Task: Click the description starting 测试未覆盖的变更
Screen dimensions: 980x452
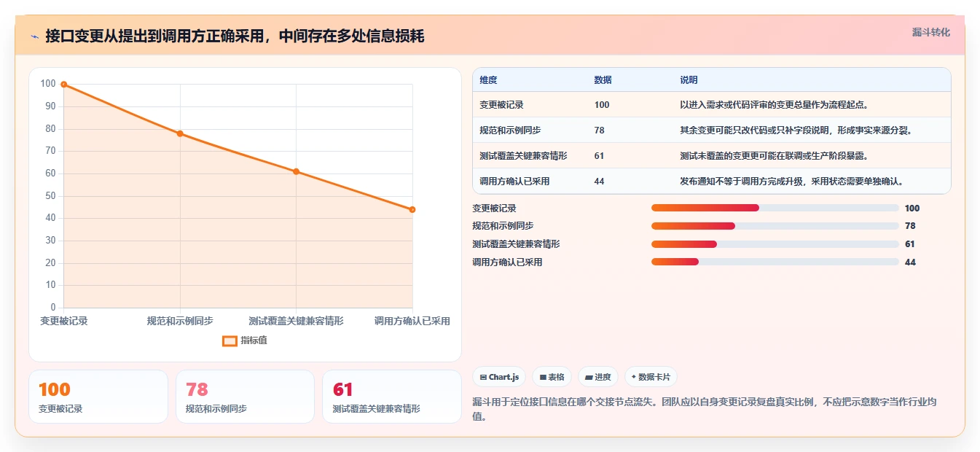Action: (x=774, y=156)
